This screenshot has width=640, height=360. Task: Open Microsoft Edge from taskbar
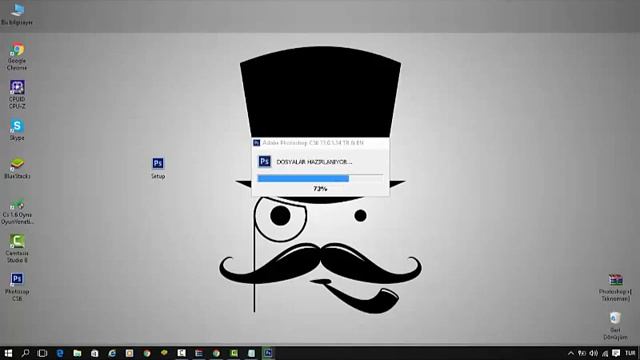[60, 353]
